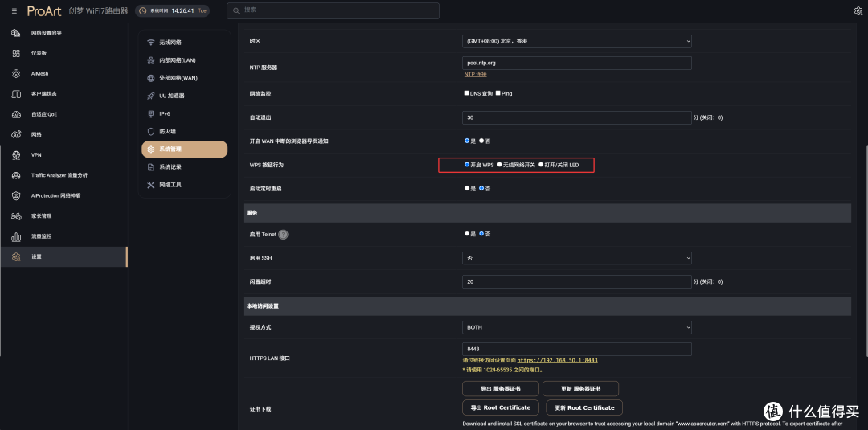Open 系统管理 submenu item

click(184, 149)
